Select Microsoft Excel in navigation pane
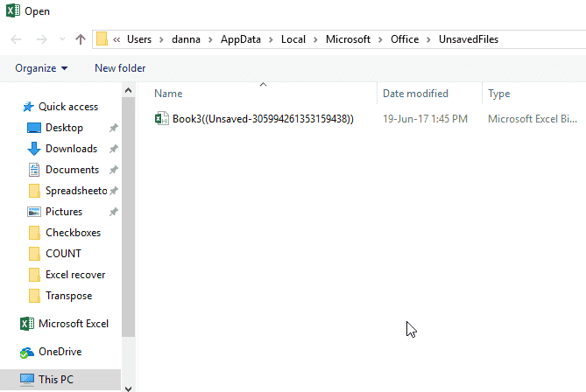Image resolution: width=586 pixels, height=392 pixels. pos(74,324)
